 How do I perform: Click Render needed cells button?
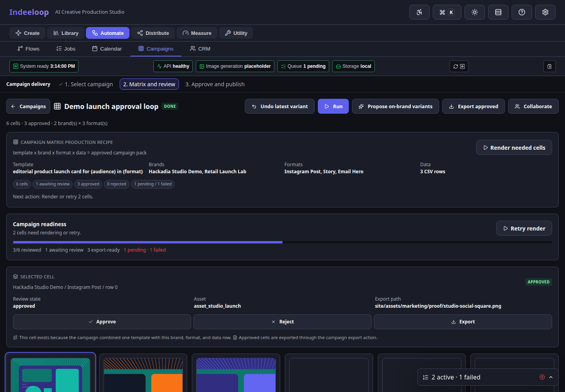point(514,147)
